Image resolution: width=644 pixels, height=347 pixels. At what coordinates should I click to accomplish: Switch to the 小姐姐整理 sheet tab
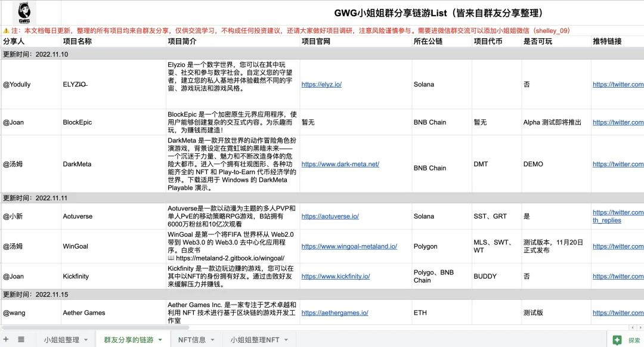61,340
